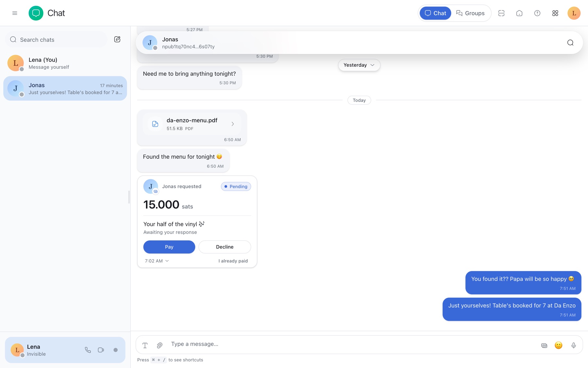Image resolution: width=588 pixels, height=368 pixels.
Task: Start a video call from Lena panel
Action: [101, 350]
